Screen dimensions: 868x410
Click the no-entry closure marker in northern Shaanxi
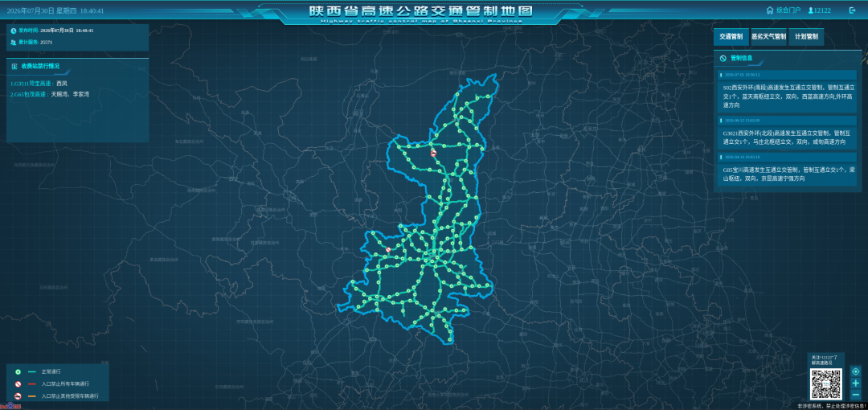[x=433, y=154]
